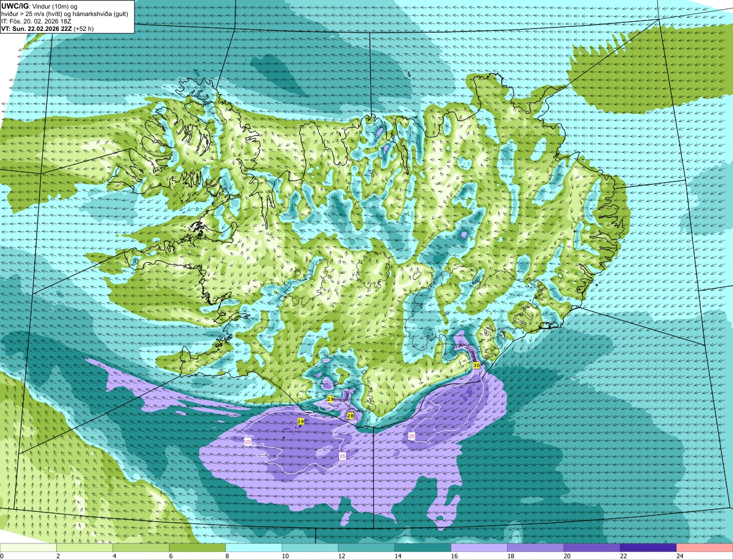733x560 pixels.
Task: Select the 16–18 m/s lavender swatch
Action: click(x=479, y=547)
